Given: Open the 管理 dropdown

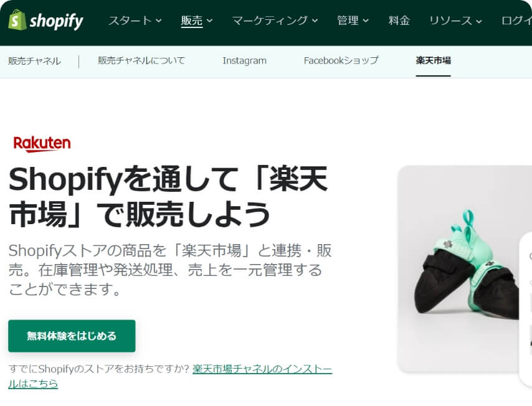Looking at the screenshot, I should tap(353, 21).
